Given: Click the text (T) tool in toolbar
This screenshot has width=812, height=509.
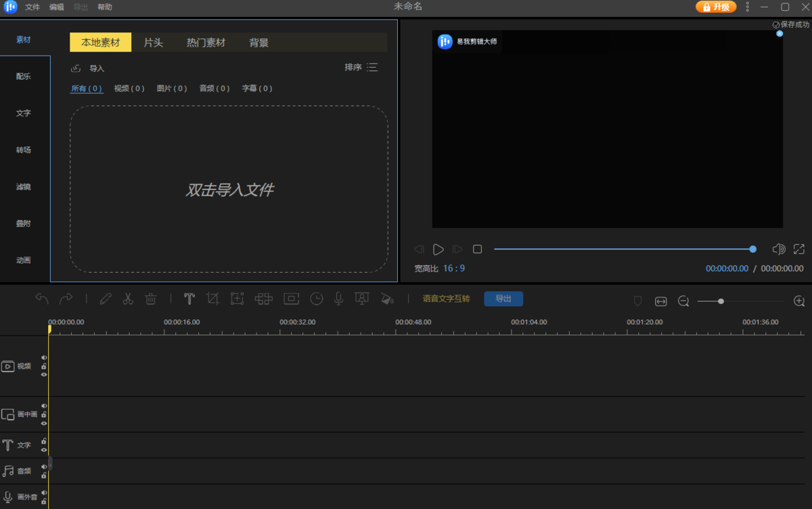Looking at the screenshot, I should coord(189,298).
